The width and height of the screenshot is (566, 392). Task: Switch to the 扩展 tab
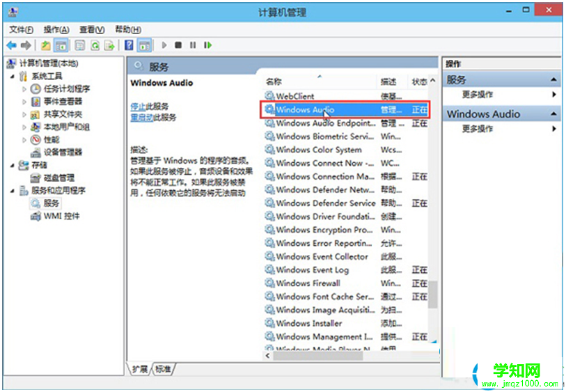[x=140, y=369]
